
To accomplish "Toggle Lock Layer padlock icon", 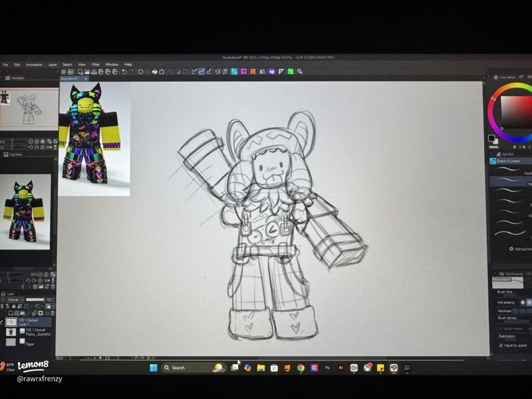I will pos(14,306).
